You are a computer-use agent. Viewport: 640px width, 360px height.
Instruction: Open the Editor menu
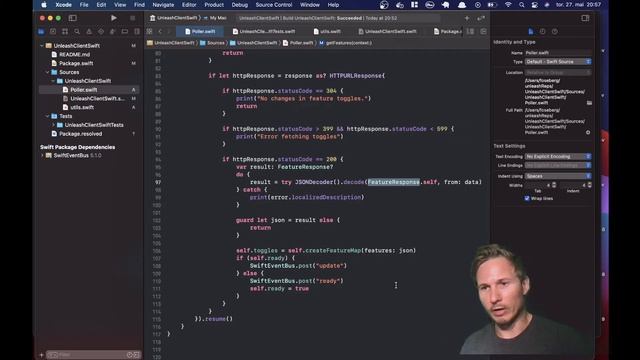coord(189,5)
